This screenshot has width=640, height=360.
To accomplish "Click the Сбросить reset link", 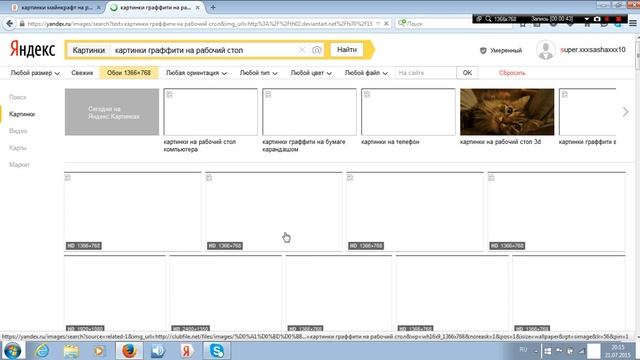I will (x=512, y=73).
